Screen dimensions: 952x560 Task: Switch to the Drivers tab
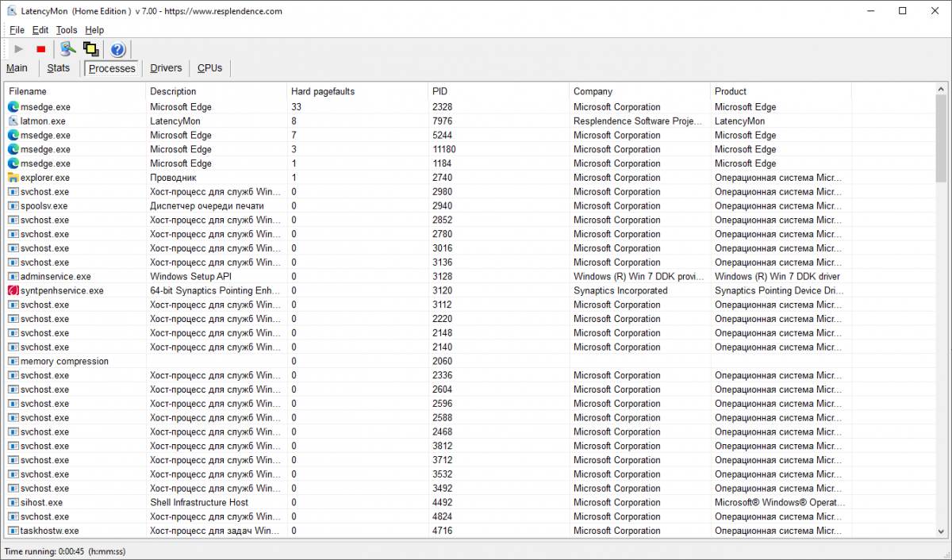166,68
